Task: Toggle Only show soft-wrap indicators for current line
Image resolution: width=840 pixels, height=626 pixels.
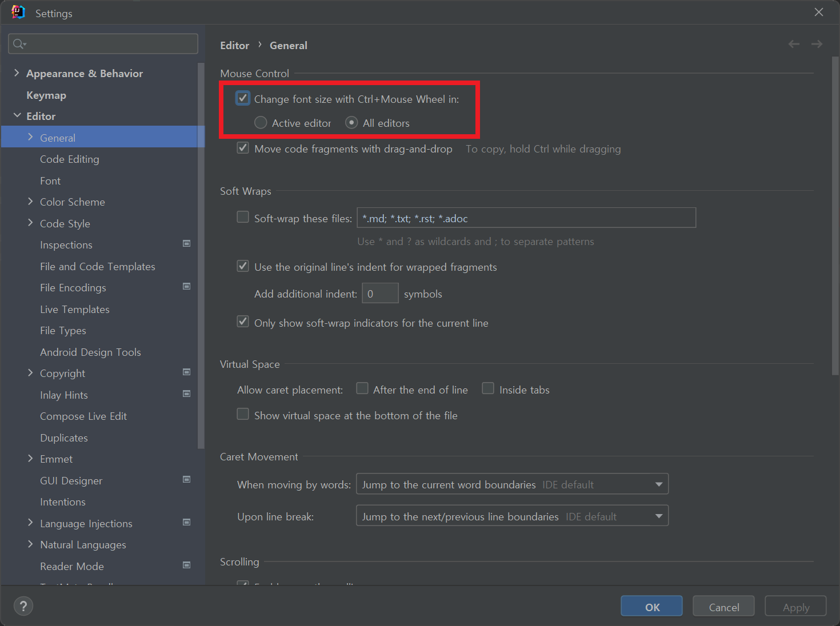Action: click(243, 322)
